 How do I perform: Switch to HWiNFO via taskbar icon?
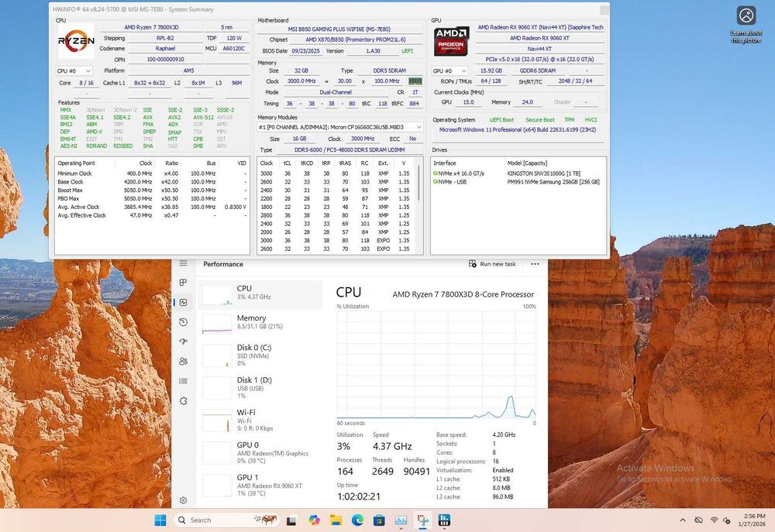444,520
